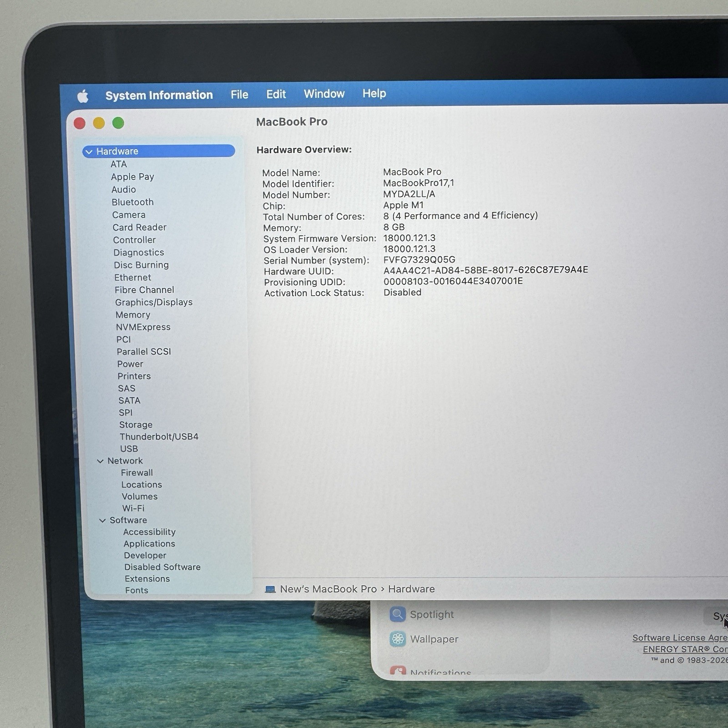Open Software License Agreement link

pos(680,637)
